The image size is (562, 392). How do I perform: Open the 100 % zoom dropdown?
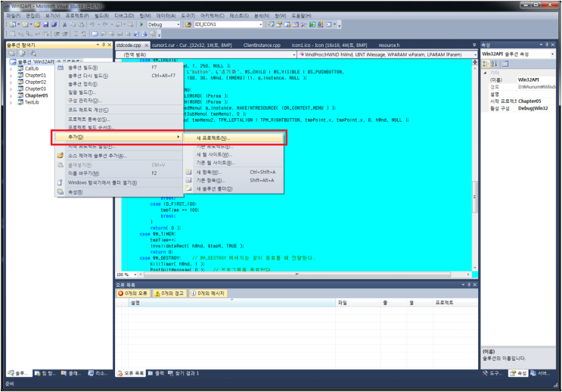(x=135, y=275)
